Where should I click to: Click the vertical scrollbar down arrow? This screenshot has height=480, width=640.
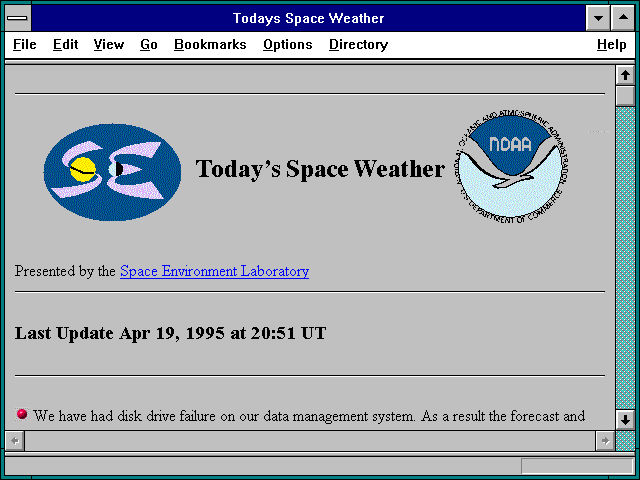point(625,420)
